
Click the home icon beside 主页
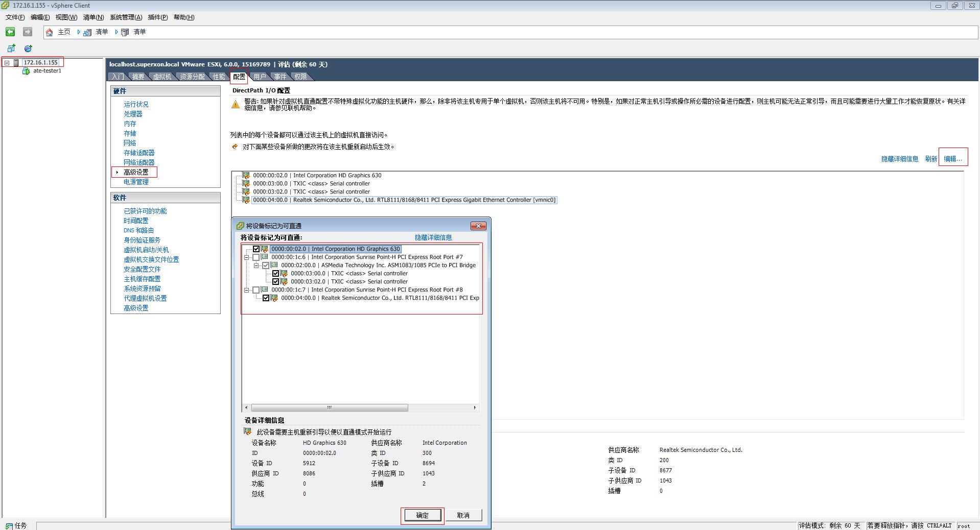point(50,32)
